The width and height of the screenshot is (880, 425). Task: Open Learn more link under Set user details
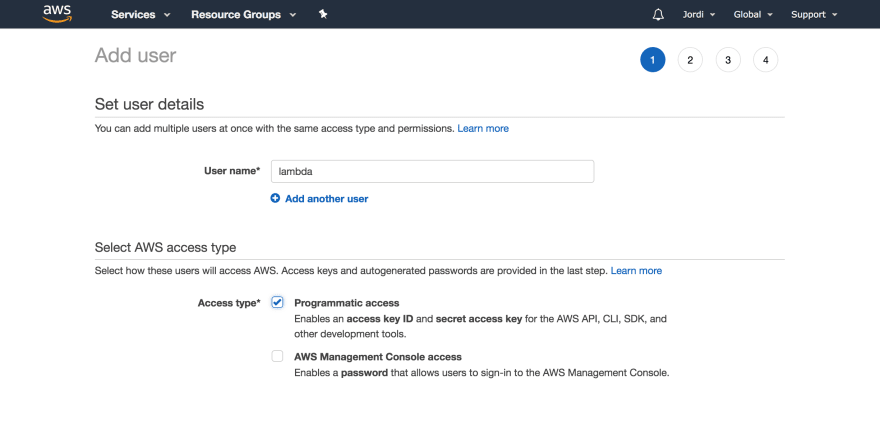point(483,129)
